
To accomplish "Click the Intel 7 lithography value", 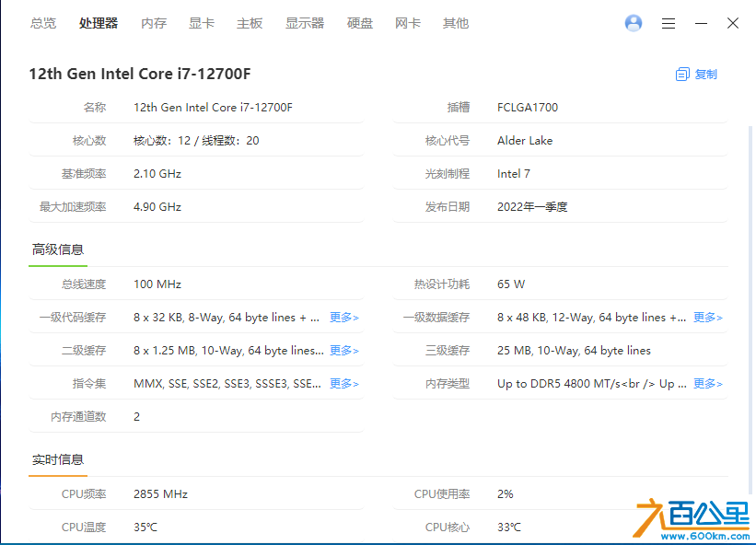I will pyautogui.click(x=514, y=174).
